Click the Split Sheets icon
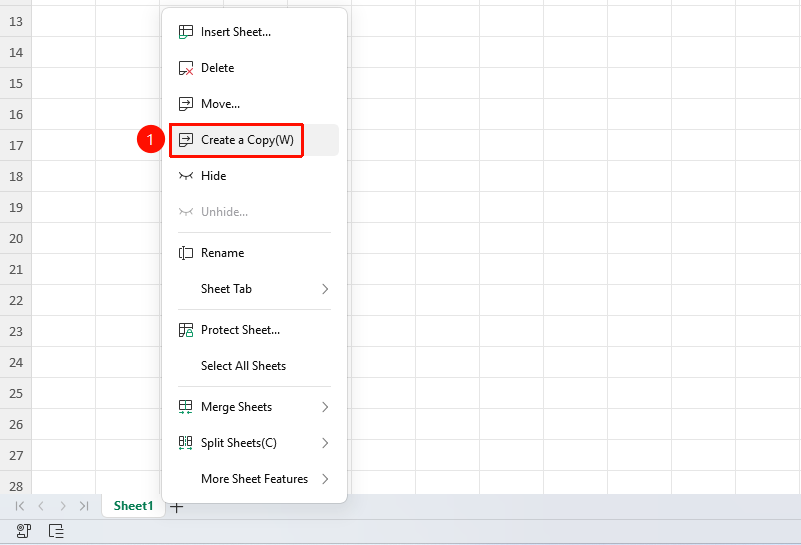This screenshot has height=545, width=801. click(185, 443)
